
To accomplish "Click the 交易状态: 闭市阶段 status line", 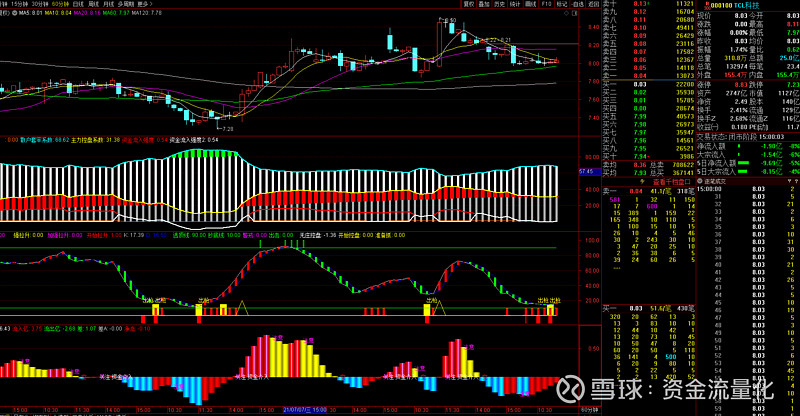I will click(x=741, y=137).
